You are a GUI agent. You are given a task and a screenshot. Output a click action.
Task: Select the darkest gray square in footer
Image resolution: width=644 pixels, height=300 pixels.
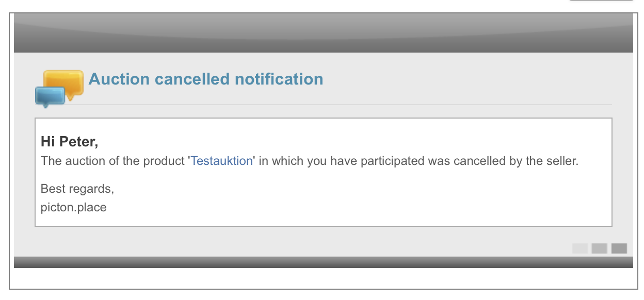(x=619, y=248)
